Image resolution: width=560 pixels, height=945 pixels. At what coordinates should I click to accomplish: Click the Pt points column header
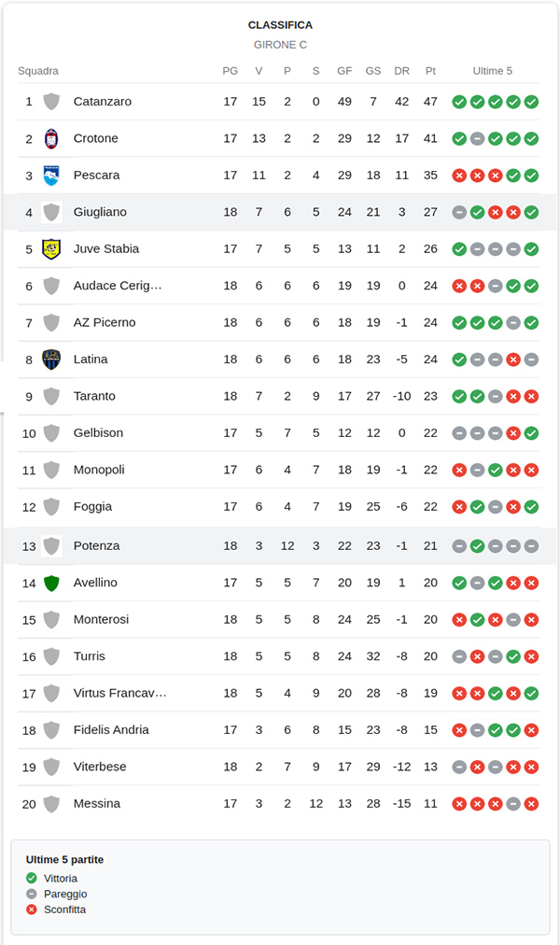pyautogui.click(x=430, y=71)
